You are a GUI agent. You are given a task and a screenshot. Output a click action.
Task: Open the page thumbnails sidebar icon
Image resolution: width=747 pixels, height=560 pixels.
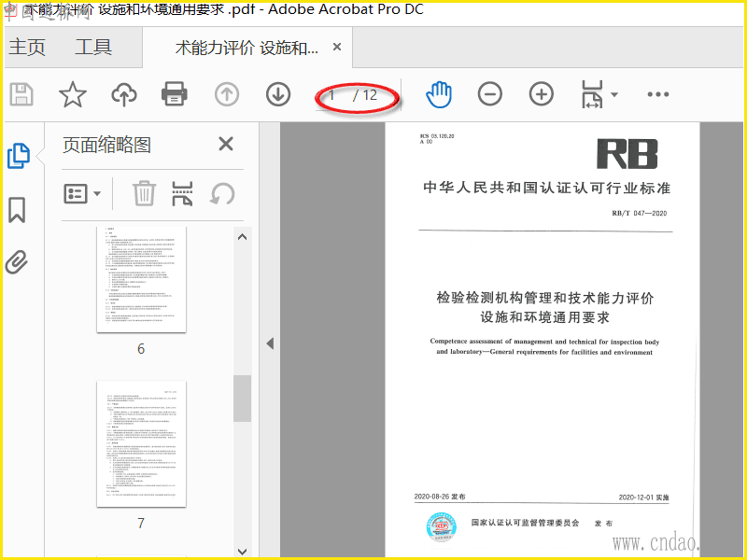tap(19, 156)
